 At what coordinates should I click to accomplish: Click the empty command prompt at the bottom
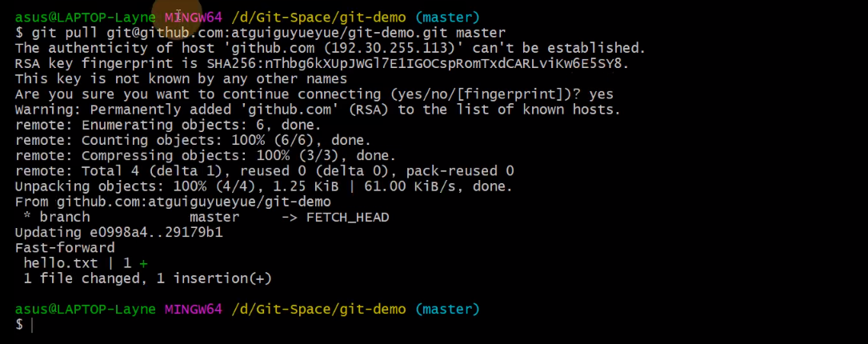tap(25, 325)
